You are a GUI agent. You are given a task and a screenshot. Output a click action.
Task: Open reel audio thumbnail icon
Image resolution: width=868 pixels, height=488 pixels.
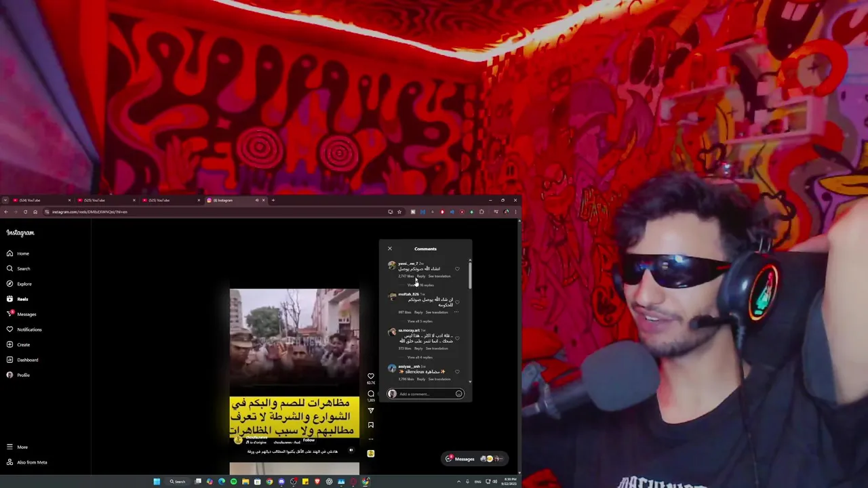pos(371,453)
